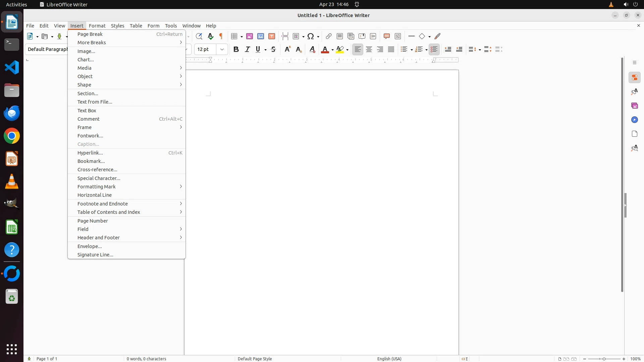This screenshot has width=644, height=362.
Task: Click the Insert Table toolbar icon
Action: 234,36
